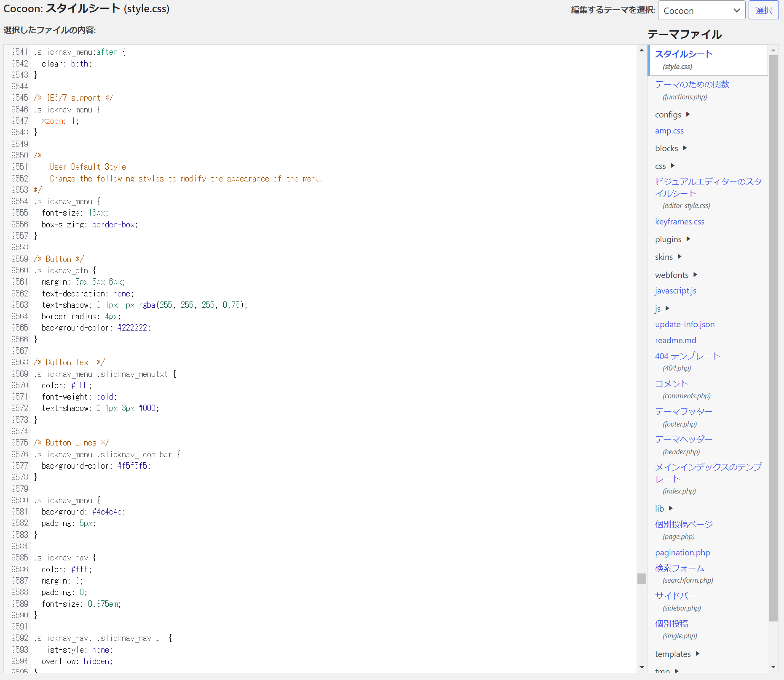The image size is (784, 680).
Task: Open the 404 テンプレート file
Action: 687,356
